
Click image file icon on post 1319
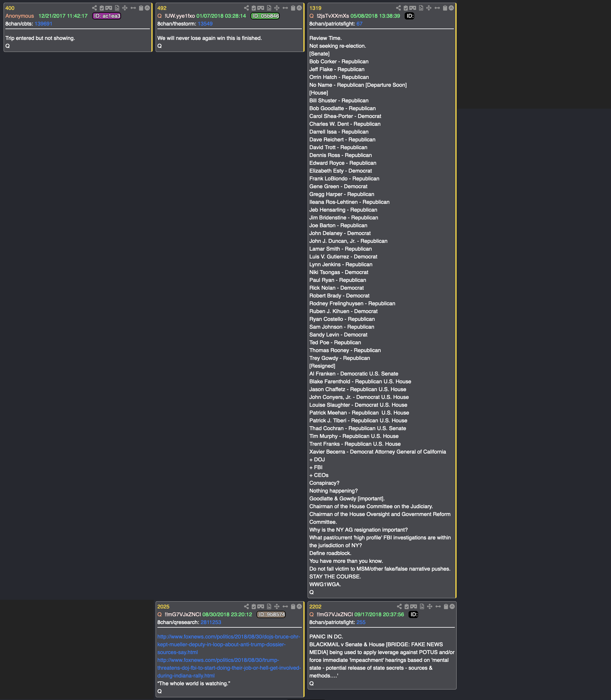coord(421,8)
